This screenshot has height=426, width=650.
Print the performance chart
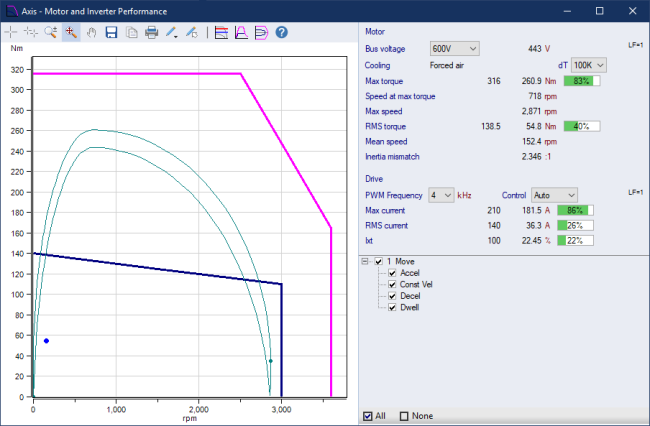click(151, 32)
